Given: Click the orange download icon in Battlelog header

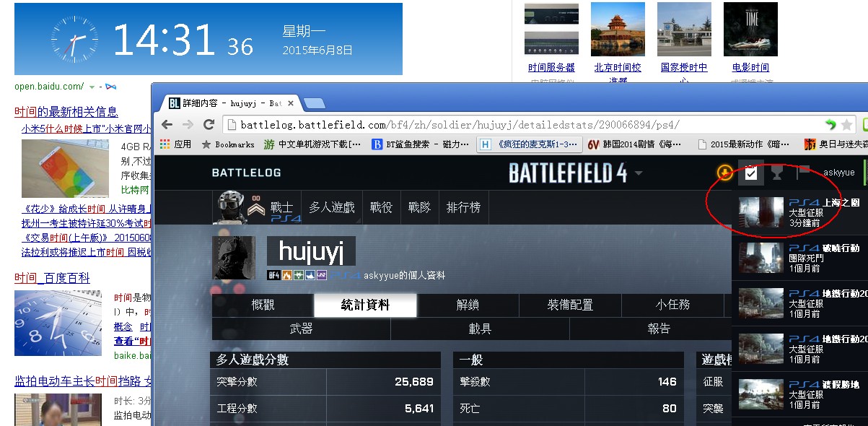Looking at the screenshot, I should click(x=724, y=173).
